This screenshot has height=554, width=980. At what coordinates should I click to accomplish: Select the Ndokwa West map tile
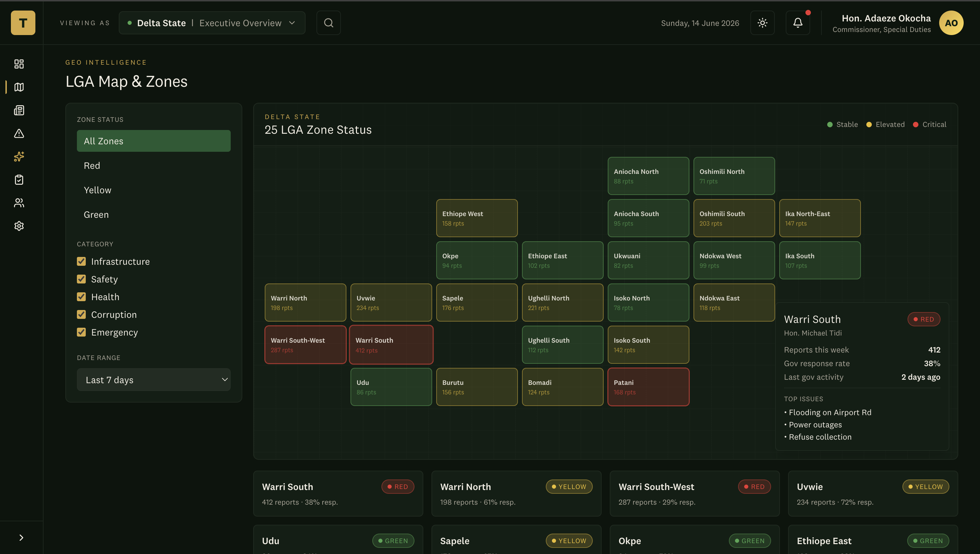[x=734, y=260]
